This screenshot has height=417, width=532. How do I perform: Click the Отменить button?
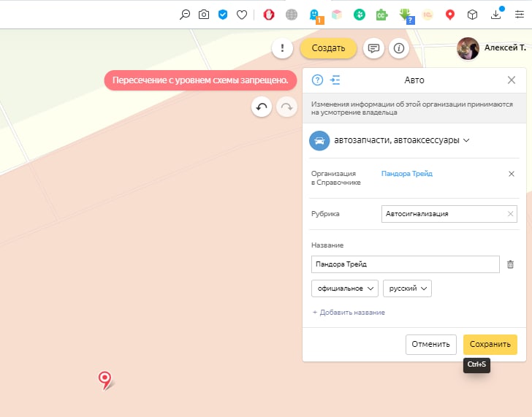[x=431, y=345]
